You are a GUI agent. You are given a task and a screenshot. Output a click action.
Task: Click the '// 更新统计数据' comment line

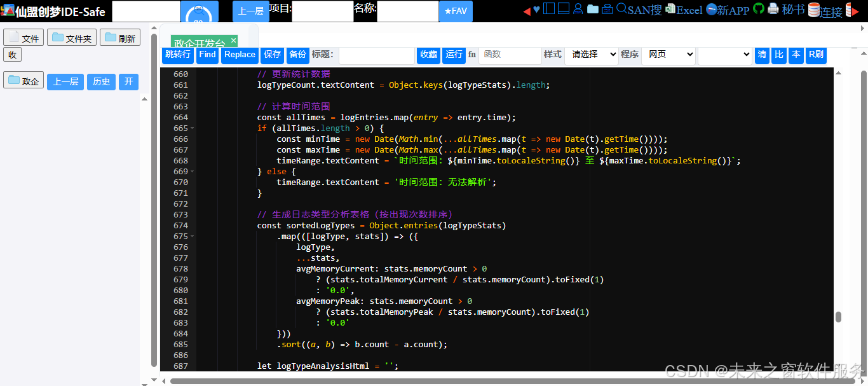pos(294,74)
